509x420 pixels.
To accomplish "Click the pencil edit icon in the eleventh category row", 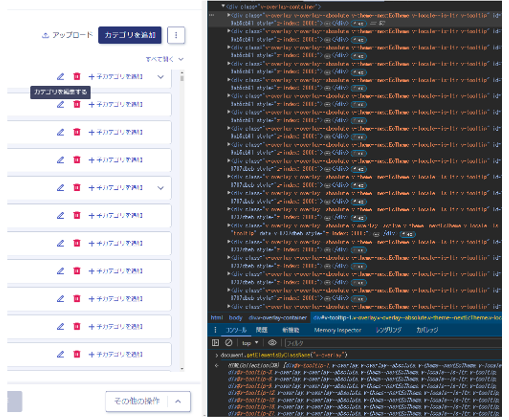I will (x=61, y=354).
